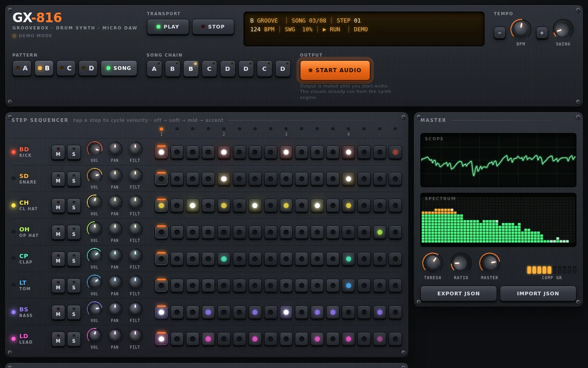
Task: Click the open hat VOL knob
Action: click(x=95, y=229)
